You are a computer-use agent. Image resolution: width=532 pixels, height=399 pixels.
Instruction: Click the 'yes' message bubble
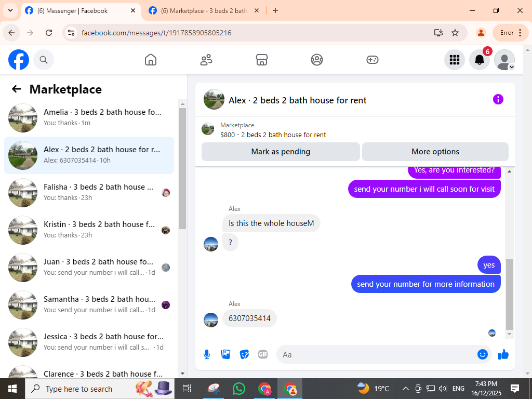(x=489, y=265)
